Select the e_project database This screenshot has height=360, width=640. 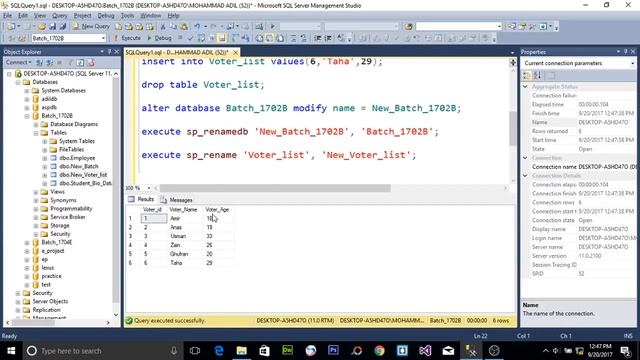(x=53, y=251)
